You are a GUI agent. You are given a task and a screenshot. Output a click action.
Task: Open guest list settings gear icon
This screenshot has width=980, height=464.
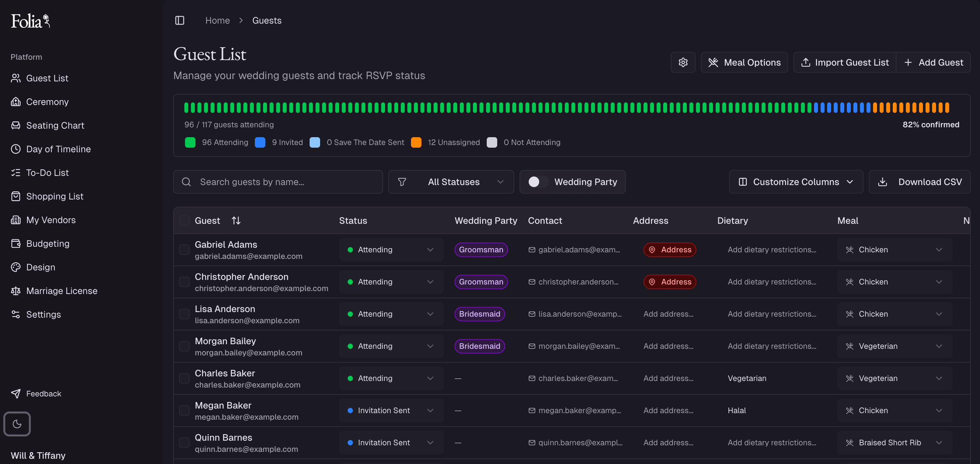point(683,62)
